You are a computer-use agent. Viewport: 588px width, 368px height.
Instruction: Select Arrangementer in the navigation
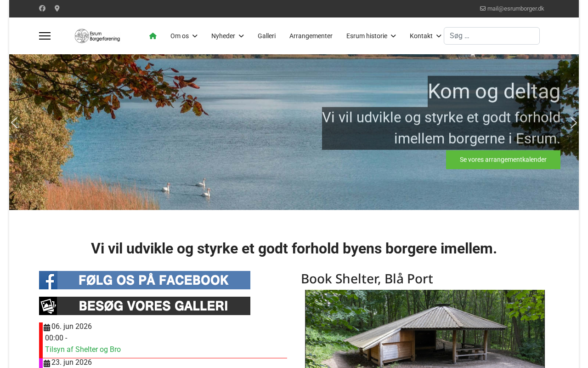coord(311,36)
